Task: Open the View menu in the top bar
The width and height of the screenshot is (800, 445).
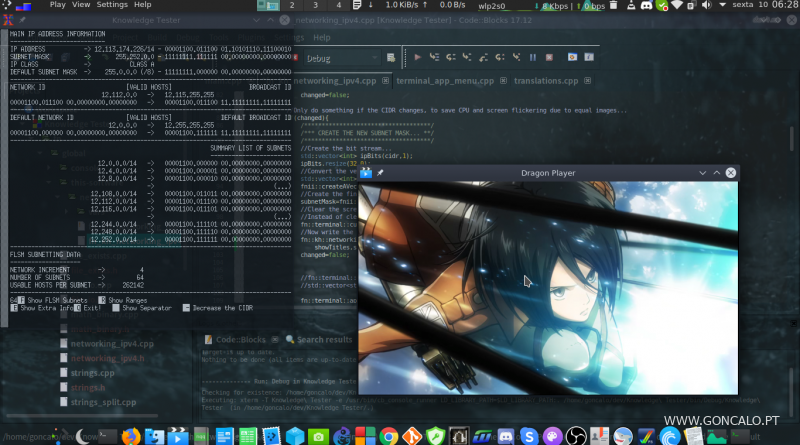Action: pos(81,5)
